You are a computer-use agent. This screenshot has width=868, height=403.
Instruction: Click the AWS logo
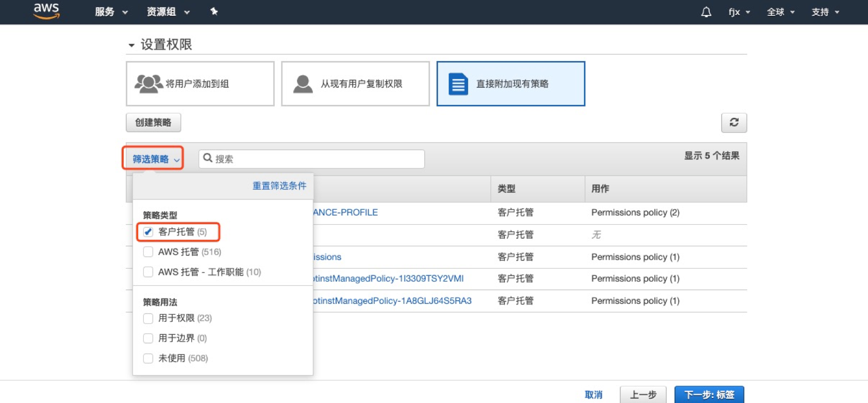[46, 11]
